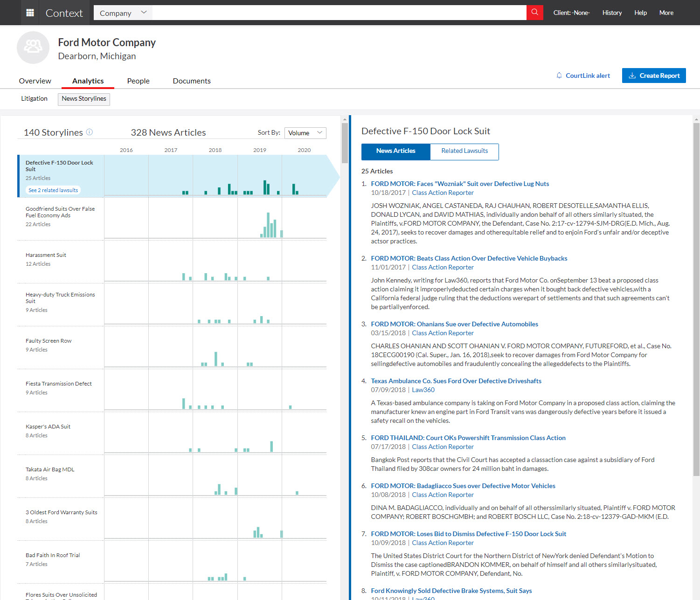This screenshot has width=700, height=600.
Task: Open Ford Knowingly Sold Defective Brake Systems article
Action: (451, 591)
